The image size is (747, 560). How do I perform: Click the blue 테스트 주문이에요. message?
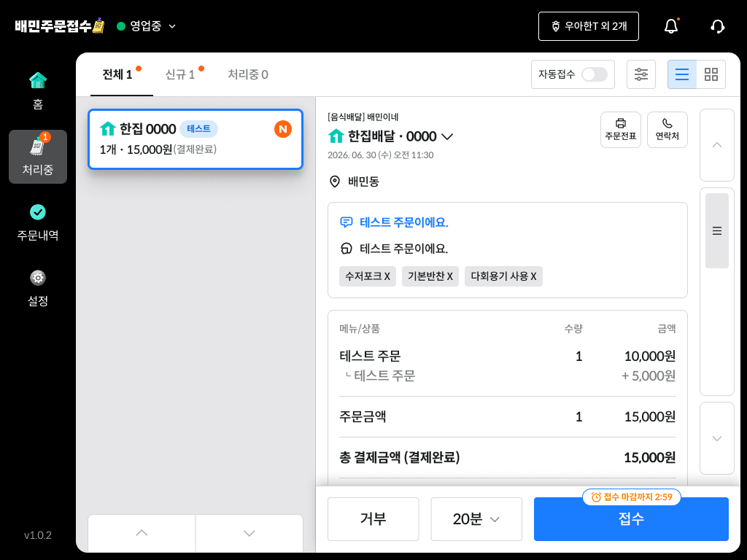click(404, 222)
